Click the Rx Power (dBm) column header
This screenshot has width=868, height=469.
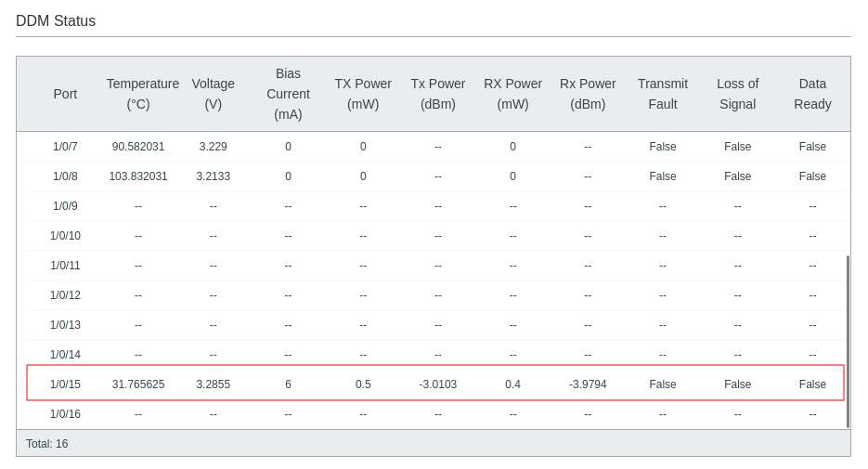tap(588, 94)
